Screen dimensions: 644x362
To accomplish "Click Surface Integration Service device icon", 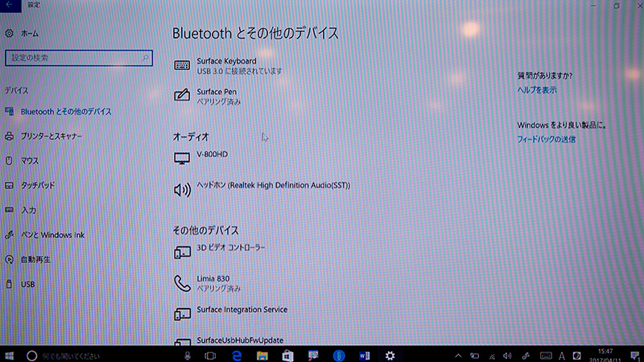I will click(x=182, y=314).
